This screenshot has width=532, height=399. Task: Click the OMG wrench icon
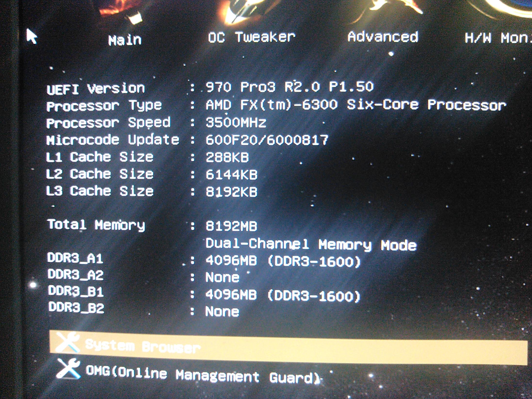click(69, 369)
